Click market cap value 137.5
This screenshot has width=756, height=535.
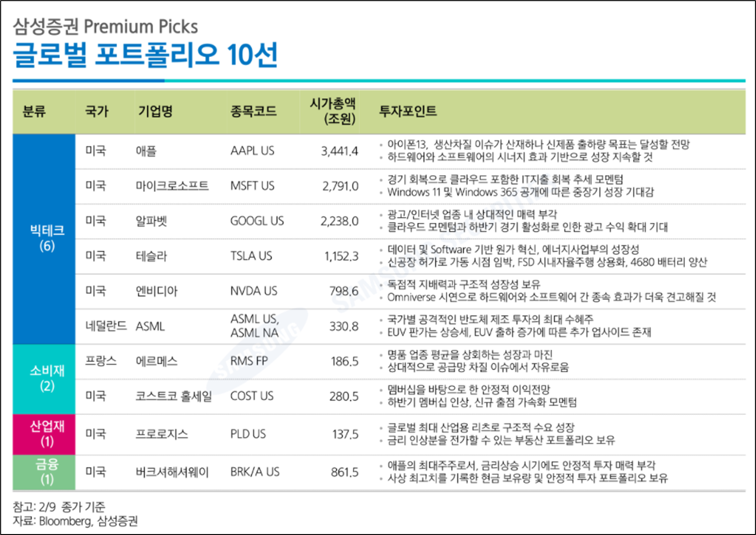click(x=345, y=434)
